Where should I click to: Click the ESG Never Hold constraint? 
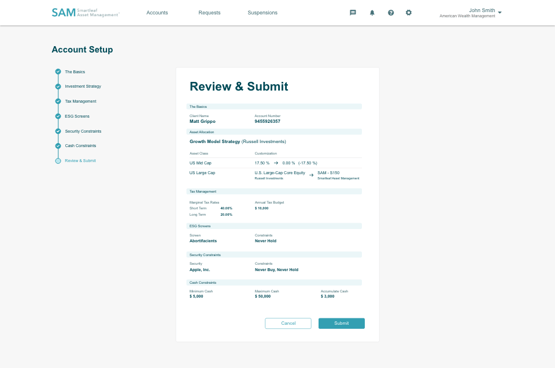tap(265, 241)
